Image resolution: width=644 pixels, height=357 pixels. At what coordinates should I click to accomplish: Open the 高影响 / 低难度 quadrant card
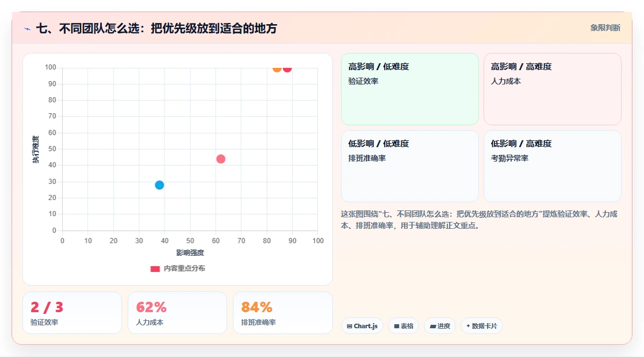pyautogui.click(x=410, y=89)
